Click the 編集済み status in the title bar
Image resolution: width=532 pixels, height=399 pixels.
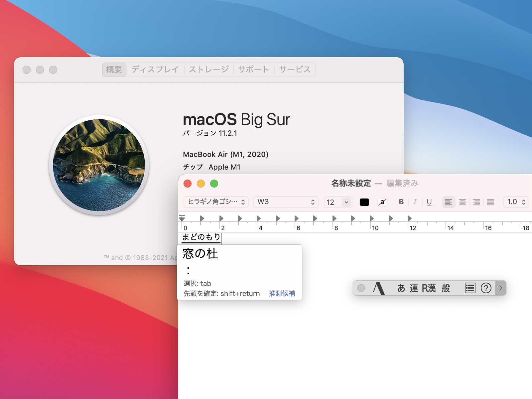[402, 183]
